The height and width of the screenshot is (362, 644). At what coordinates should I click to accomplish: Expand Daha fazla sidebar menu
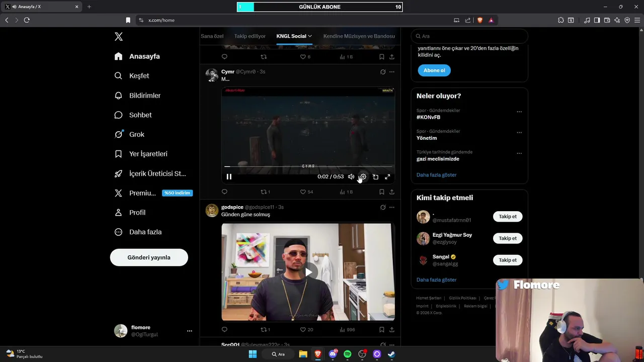tap(138, 232)
